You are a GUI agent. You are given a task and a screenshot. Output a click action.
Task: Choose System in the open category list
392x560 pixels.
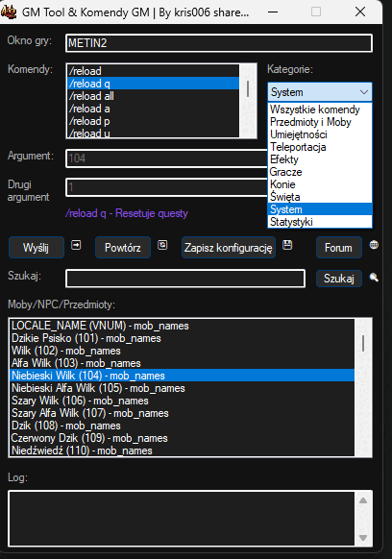[320, 209]
